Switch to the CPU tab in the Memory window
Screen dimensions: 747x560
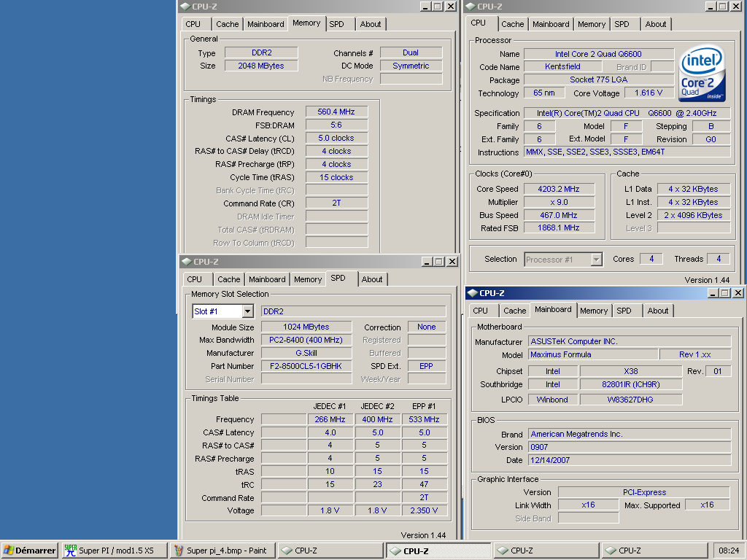coord(193,24)
